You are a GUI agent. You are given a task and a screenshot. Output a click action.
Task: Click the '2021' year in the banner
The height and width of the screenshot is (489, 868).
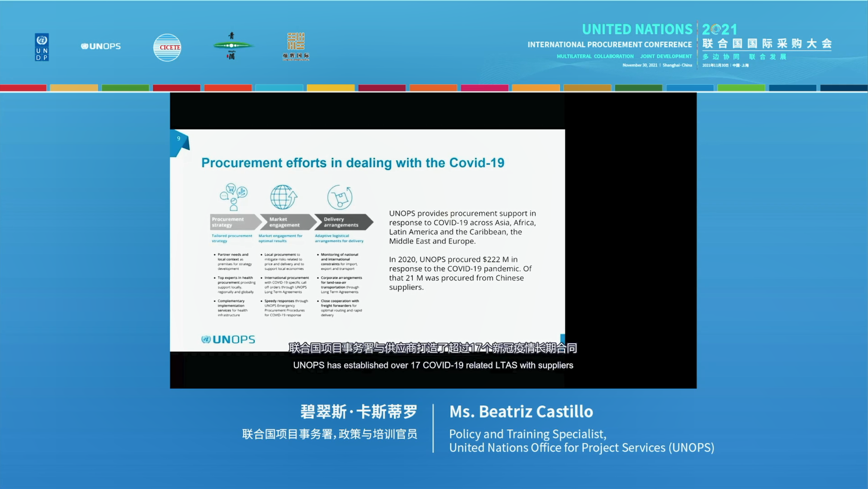tap(720, 29)
